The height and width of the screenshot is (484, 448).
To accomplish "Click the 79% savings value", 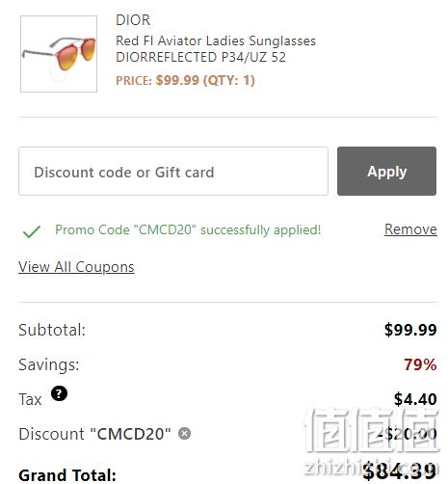I will [420, 364].
